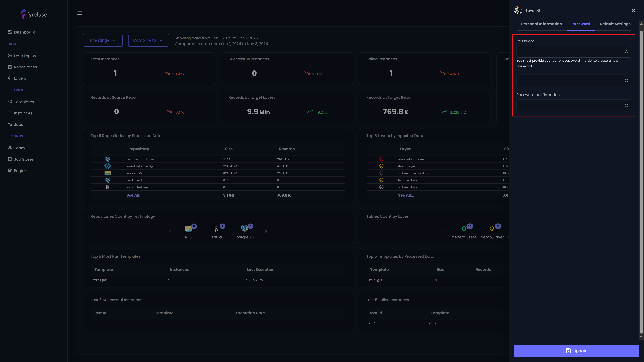Toggle visibility of the new password field
Viewport: 644px width, 362px height.
626,80
